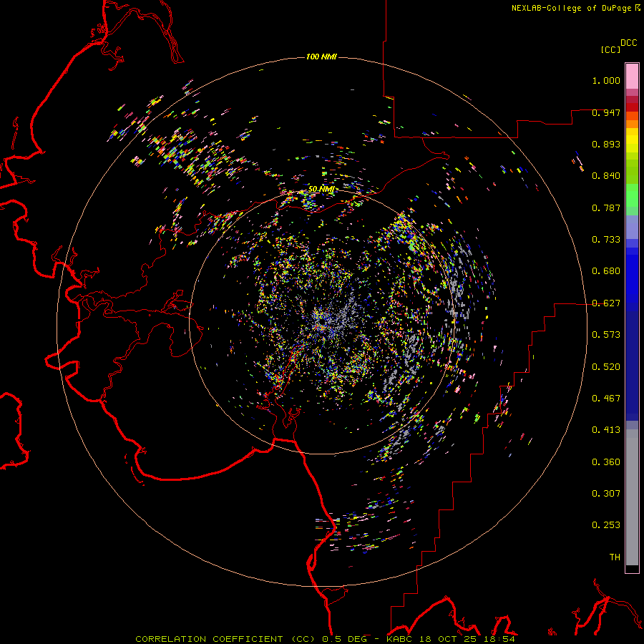Viewport: 644px width, 644px height.
Task: Click the 0.680 scale value
Action: [x=606, y=271]
